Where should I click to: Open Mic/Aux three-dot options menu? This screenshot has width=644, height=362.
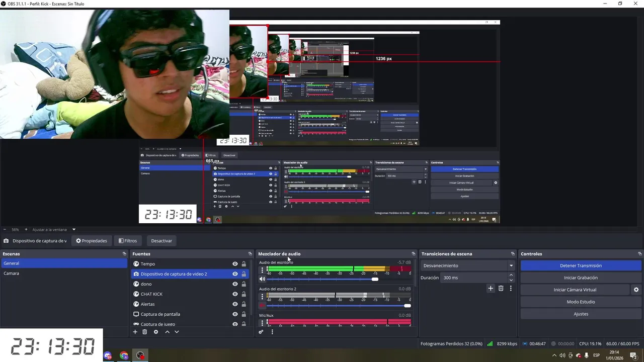(262, 322)
